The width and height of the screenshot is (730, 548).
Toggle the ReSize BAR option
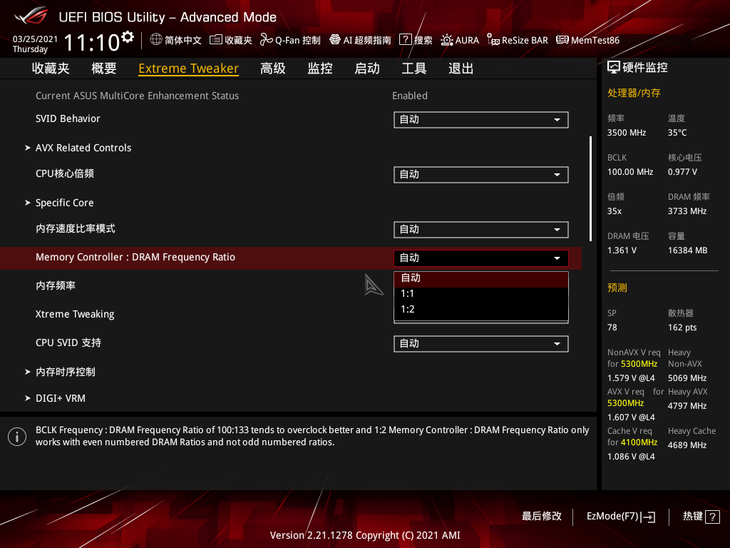point(518,40)
